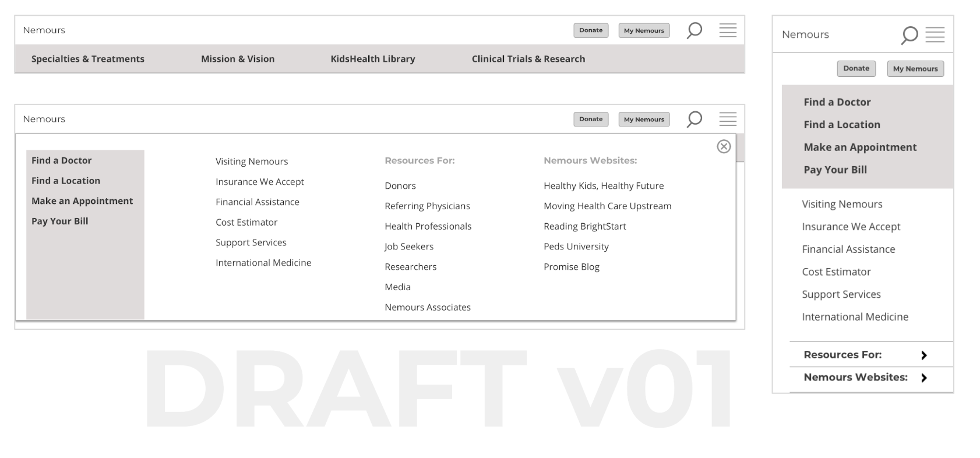Tap Make an Appointment in the mobile menu
This screenshot has height=458, width=980.
pyautogui.click(x=860, y=147)
